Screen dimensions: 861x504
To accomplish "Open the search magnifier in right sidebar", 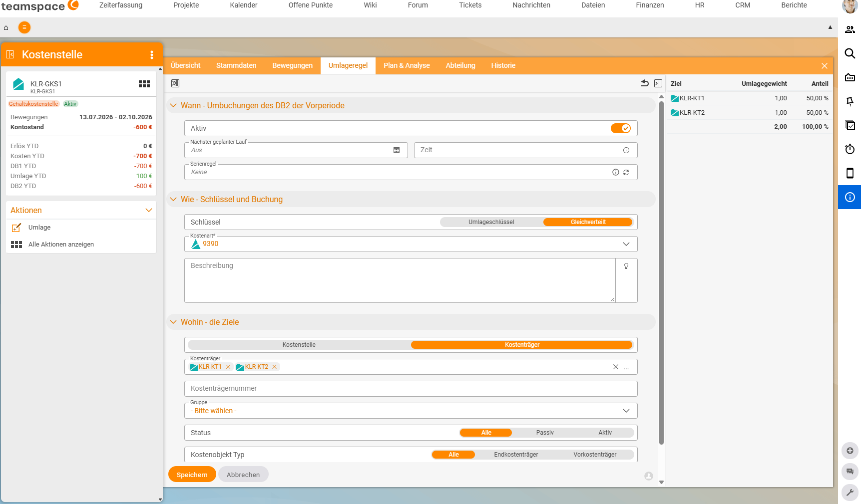I will coord(850,53).
